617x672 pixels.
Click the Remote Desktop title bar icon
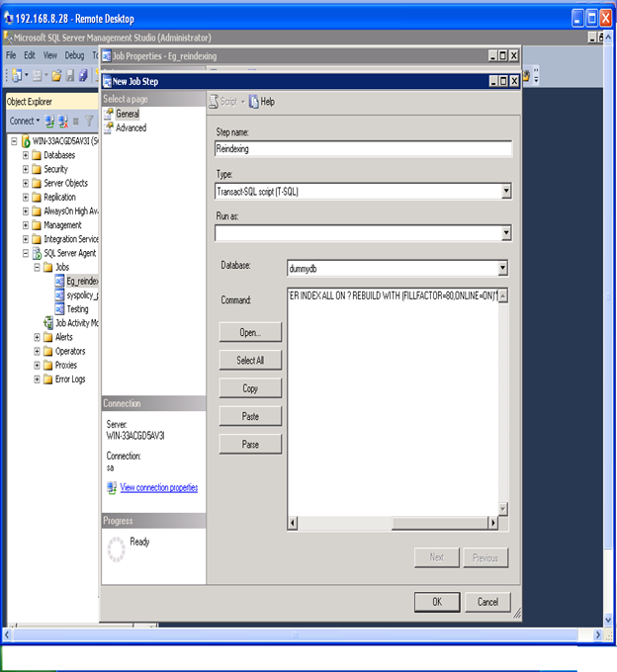[x=9, y=18]
